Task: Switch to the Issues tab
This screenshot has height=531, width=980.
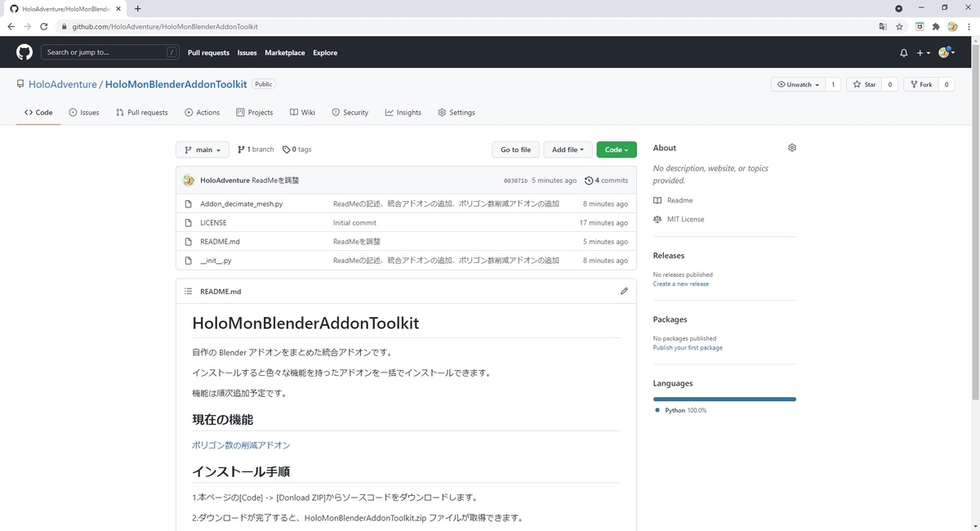Action: click(x=84, y=113)
